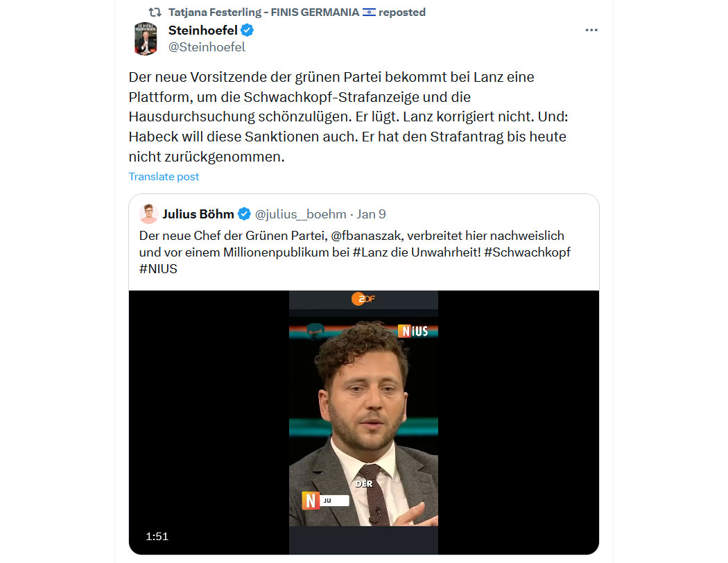Open the #NIUS hashtag
Image resolution: width=728 pixels, height=563 pixels.
coord(158,269)
